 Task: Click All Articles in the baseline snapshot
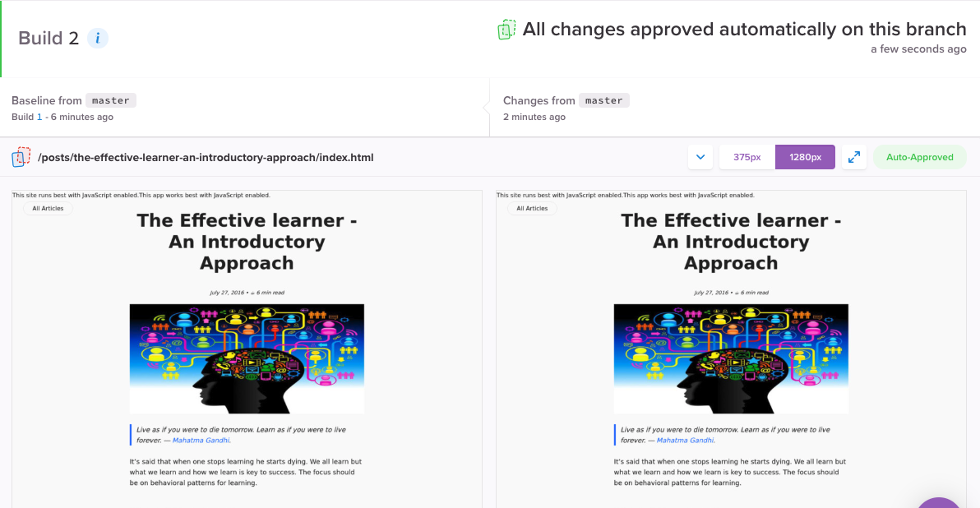[x=48, y=209]
